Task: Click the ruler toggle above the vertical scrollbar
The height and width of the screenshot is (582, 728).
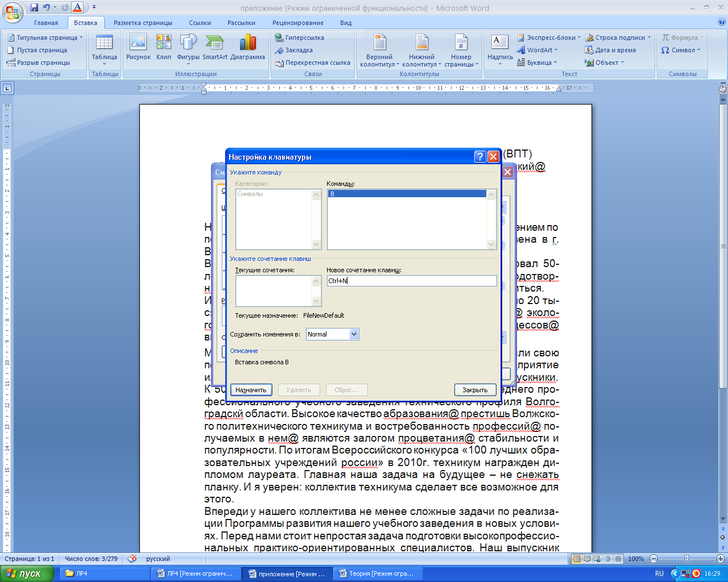Action: coord(723,89)
